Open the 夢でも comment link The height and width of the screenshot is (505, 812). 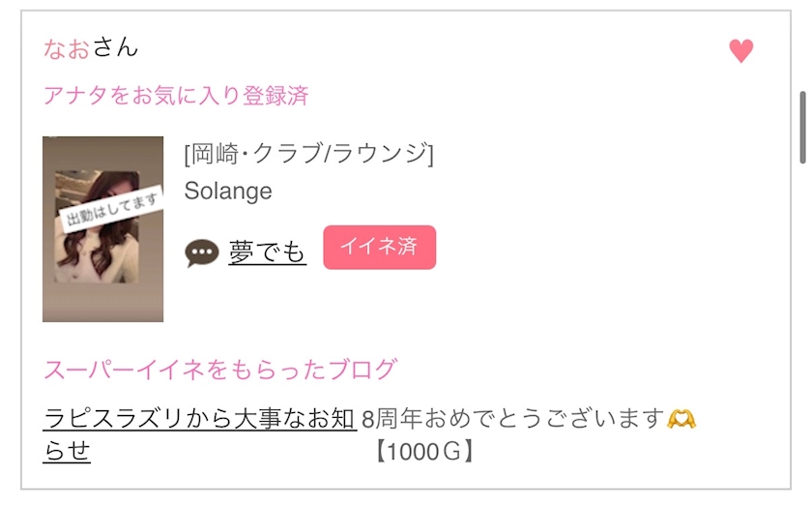[x=267, y=252]
